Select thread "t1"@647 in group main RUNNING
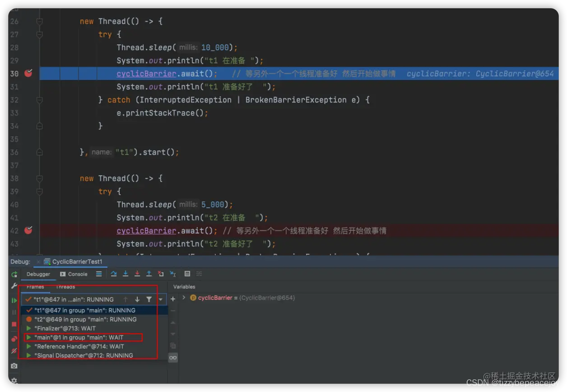Viewport: 567px width, 392px height. pos(94,310)
